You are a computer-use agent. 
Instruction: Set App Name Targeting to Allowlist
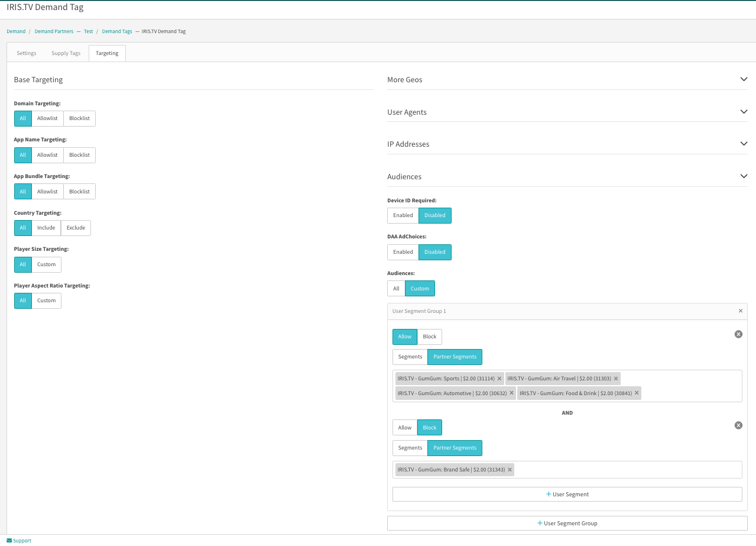click(x=47, y=155)
